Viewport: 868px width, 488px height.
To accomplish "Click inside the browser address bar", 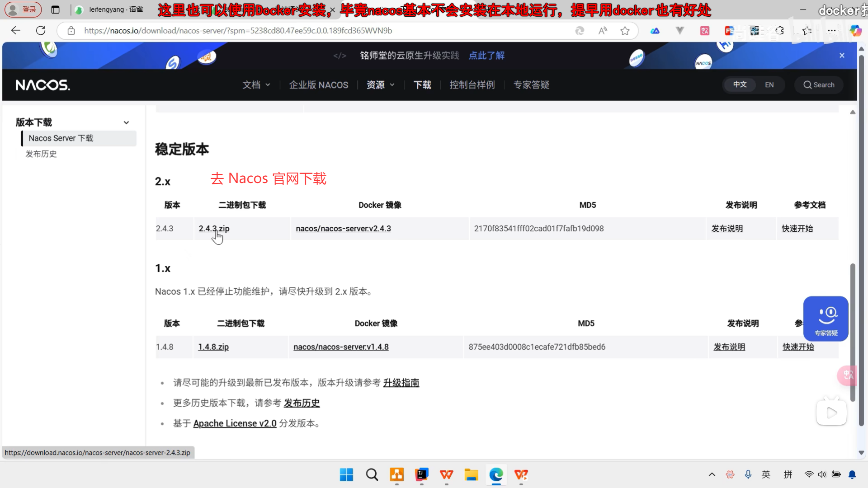I will 316,30.
